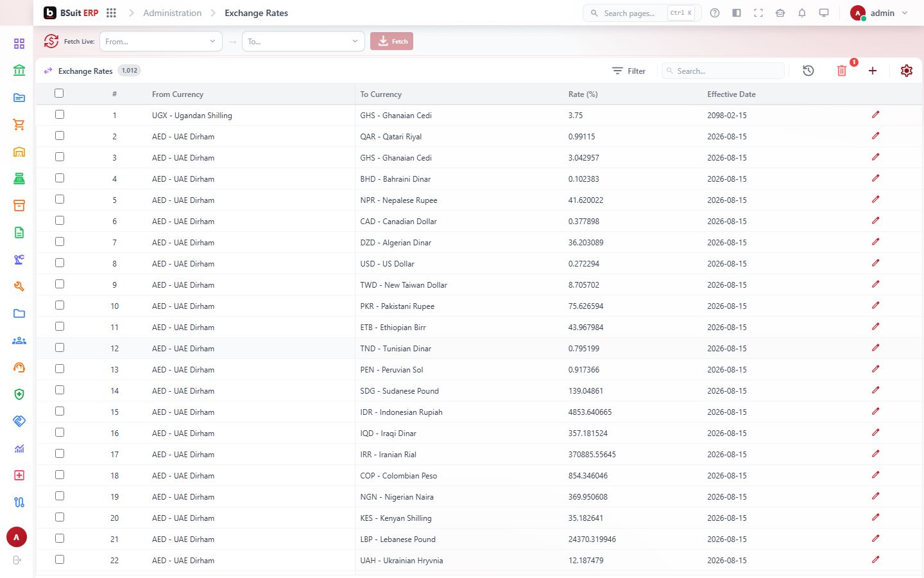Check the Pakistani Rupee row checkbox

click(x=60, y=305)
